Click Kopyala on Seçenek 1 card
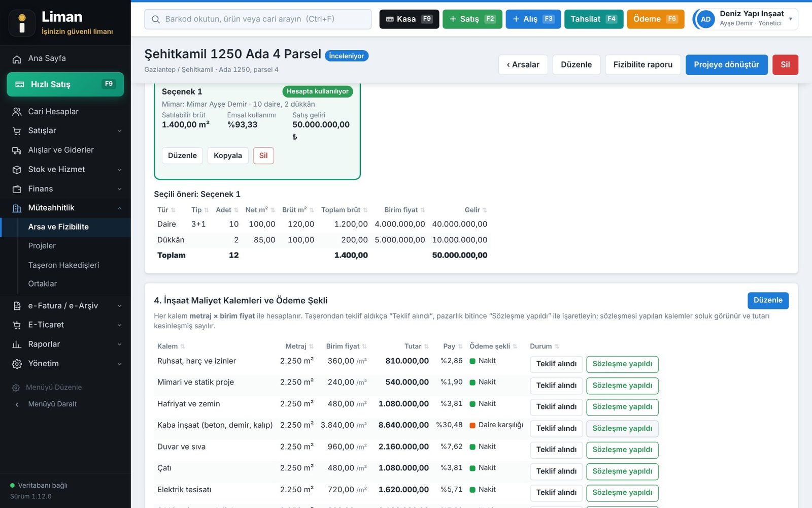The width and height of the screenshot is (812, 508). click(x=228, y=155)
